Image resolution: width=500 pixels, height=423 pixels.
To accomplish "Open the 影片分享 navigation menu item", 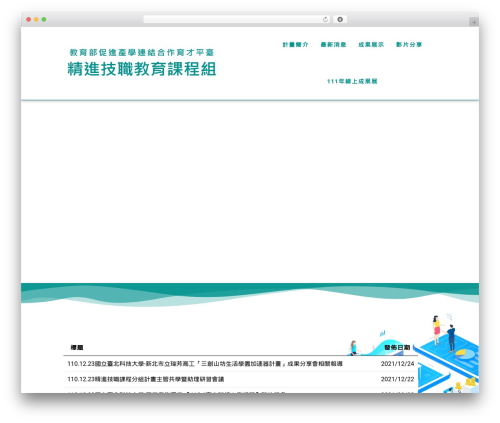I will [409, 45].
